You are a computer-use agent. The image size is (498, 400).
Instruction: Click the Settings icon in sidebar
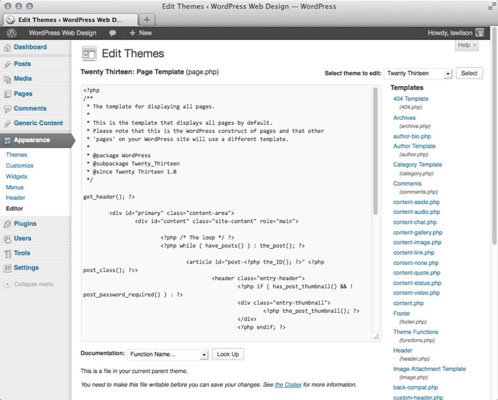[7, 268]
